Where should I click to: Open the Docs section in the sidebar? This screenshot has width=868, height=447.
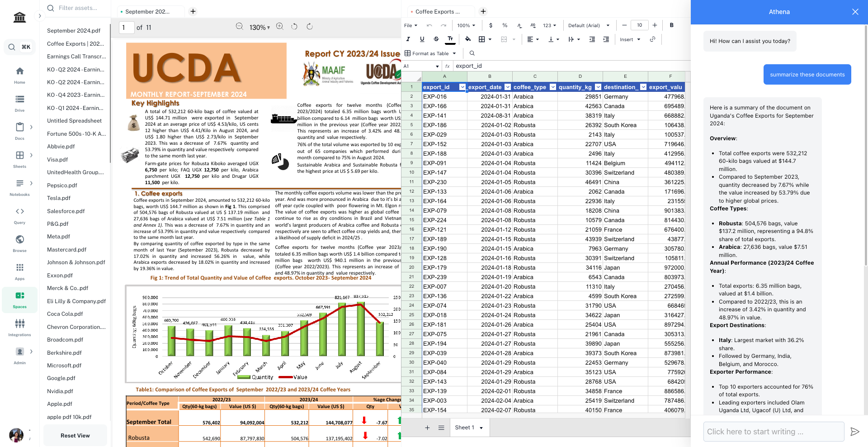coord(19,132)
